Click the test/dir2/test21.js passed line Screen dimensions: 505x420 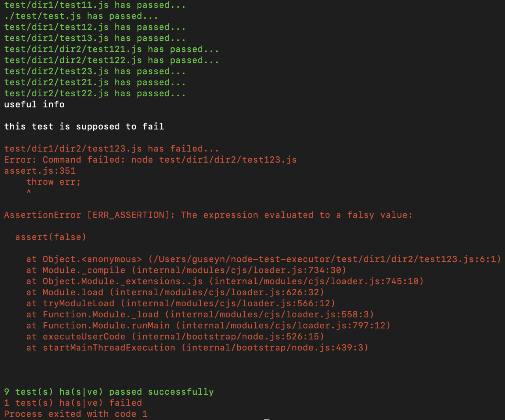95,82
